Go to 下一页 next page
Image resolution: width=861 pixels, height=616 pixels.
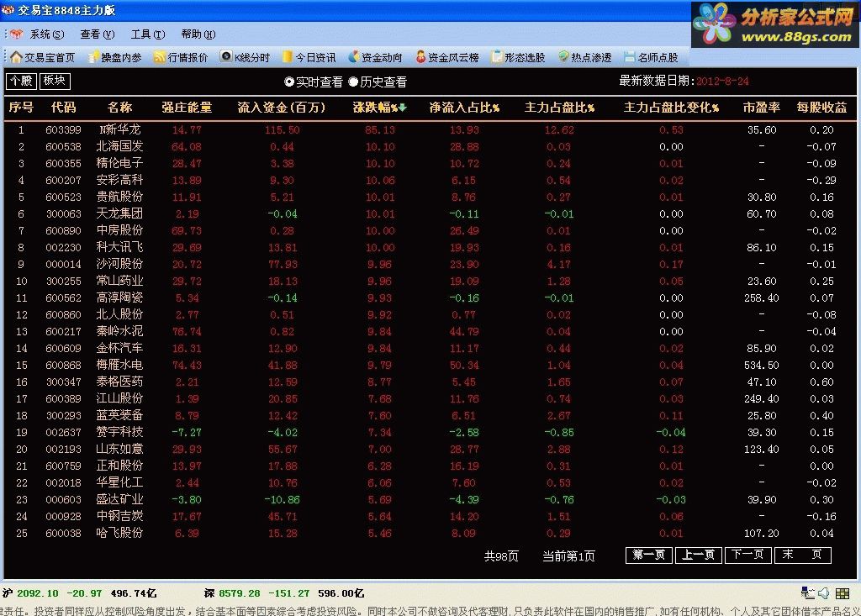click(747, 555)
